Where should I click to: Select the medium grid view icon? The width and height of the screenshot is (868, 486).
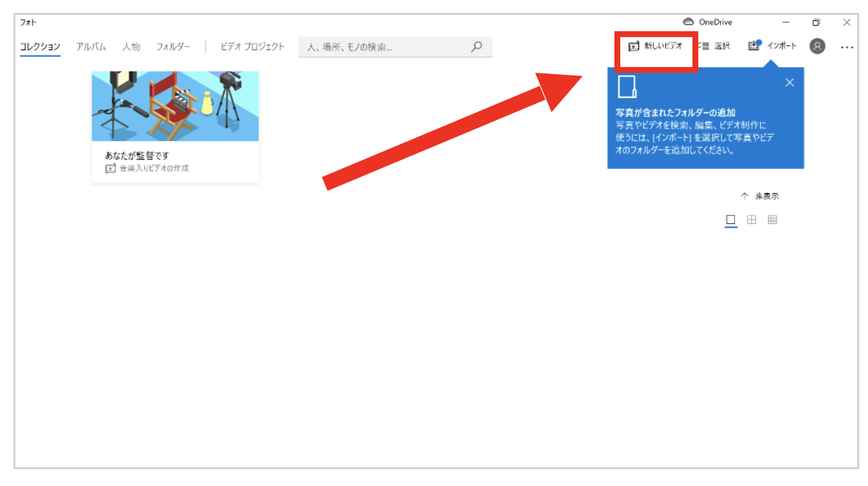tap(752, 220)
